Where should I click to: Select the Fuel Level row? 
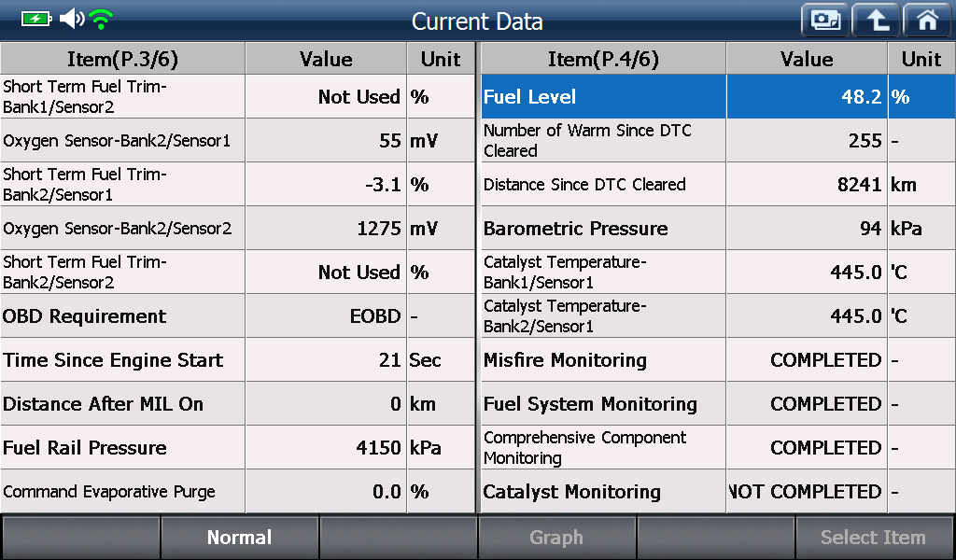click(718, 96)
